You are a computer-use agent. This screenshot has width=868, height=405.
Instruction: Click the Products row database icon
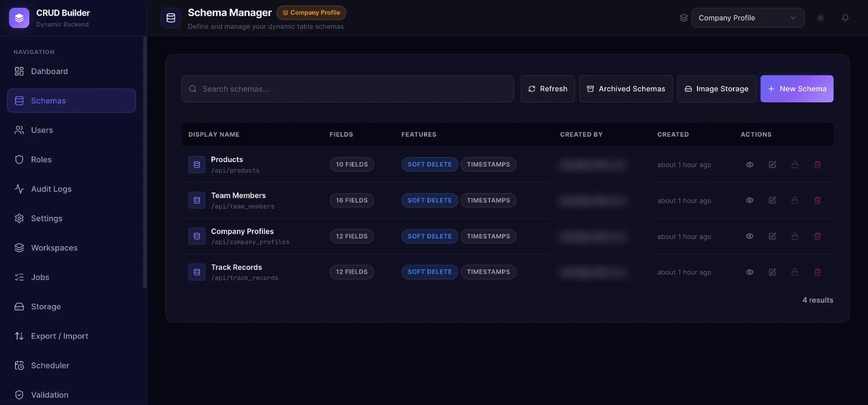[x=197, y=164]
